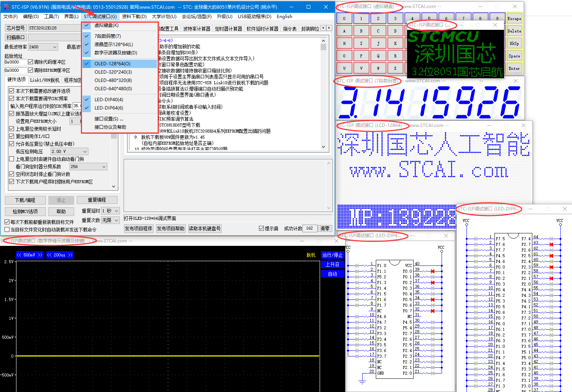Screen dimensions: 572x392
Task: Click the W key on virtual keyboard
Action: click(378, 68)
